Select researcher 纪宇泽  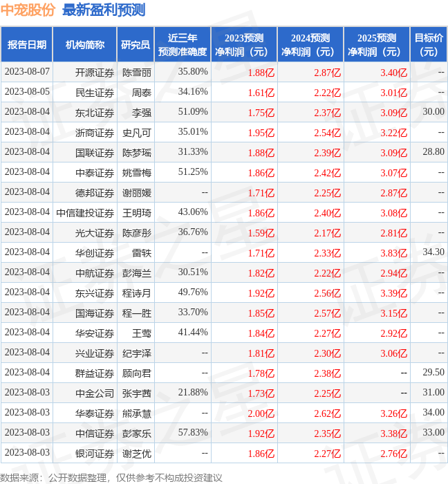[137, 354]
